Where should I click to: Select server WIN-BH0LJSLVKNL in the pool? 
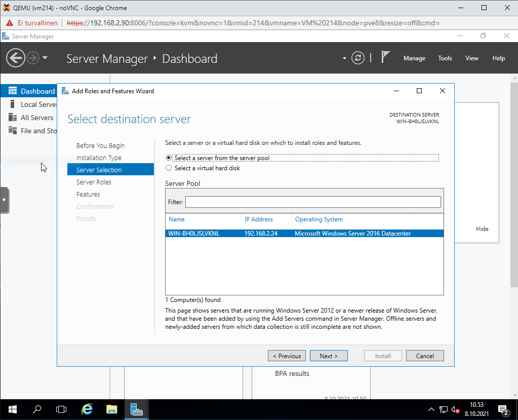304,233
